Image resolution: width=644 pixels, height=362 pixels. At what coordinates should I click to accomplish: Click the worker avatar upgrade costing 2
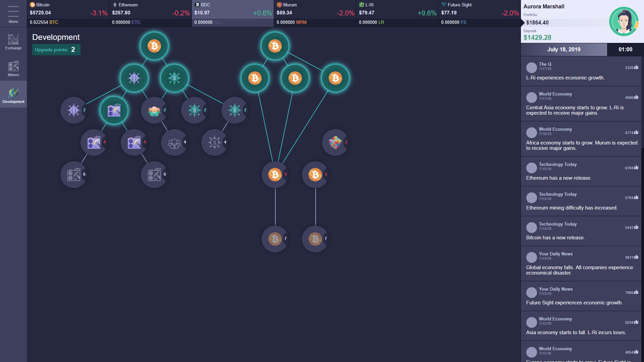pos(154,110)
